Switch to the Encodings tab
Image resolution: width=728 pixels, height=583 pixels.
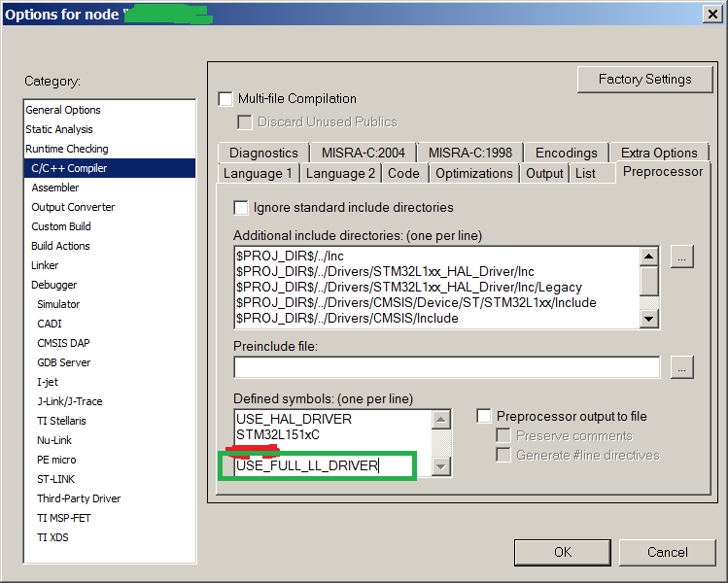tap(566, 153)
